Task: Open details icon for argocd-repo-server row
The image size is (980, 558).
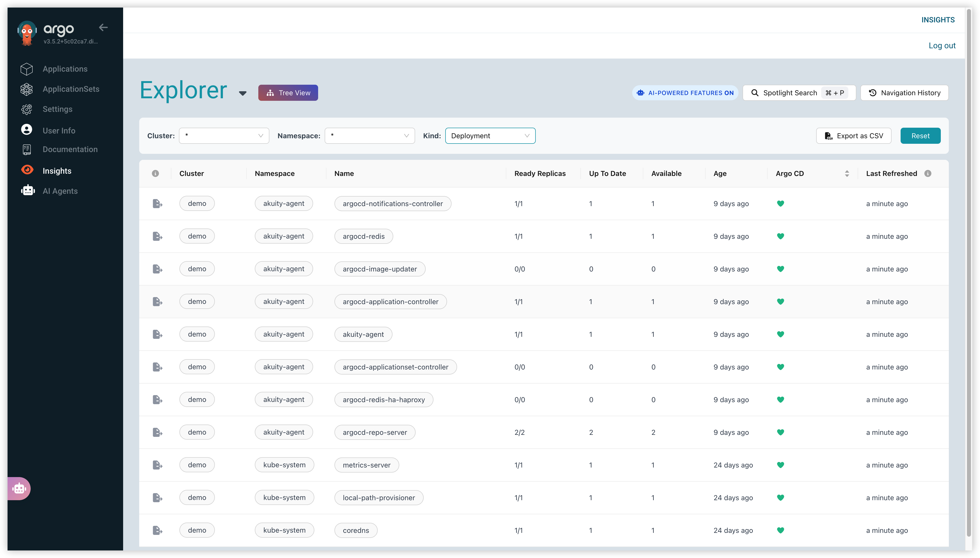Action: pos(158,432)
